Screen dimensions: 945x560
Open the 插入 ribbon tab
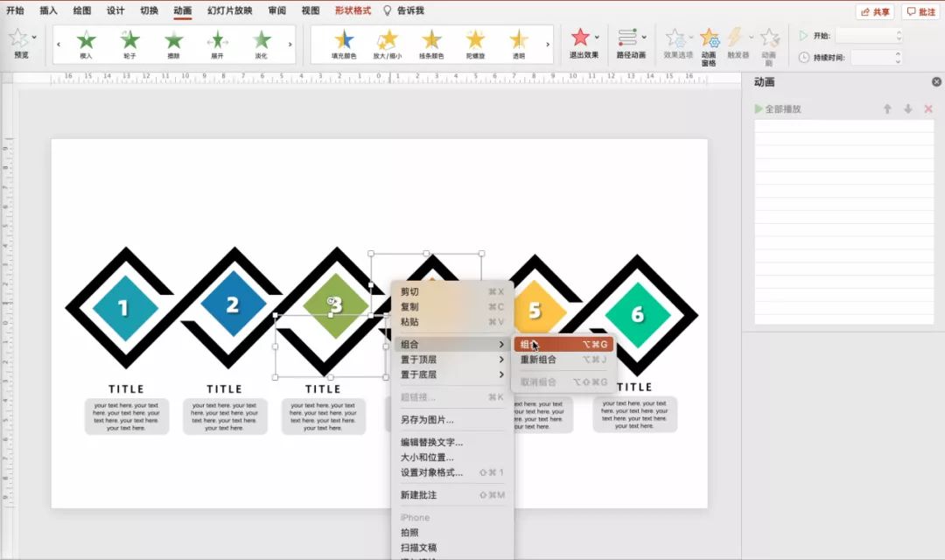[x=48, y=10]
